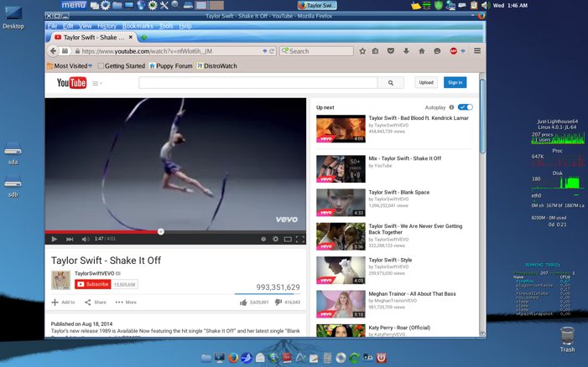
Task: Open the Tools menu
Action: click(x=166, y=26)
